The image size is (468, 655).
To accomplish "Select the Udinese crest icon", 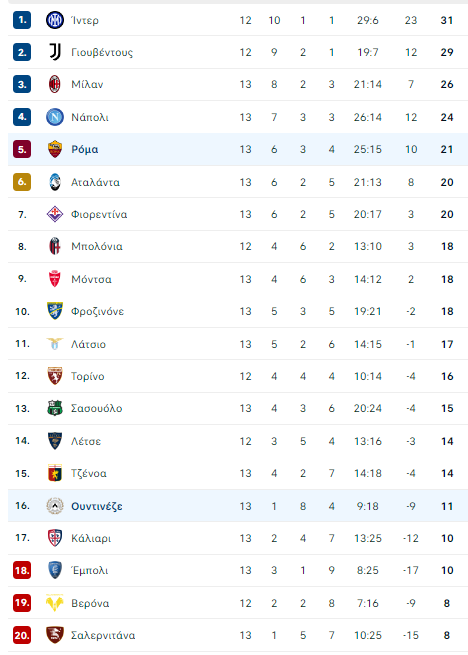I will click(x=55, y=506).
